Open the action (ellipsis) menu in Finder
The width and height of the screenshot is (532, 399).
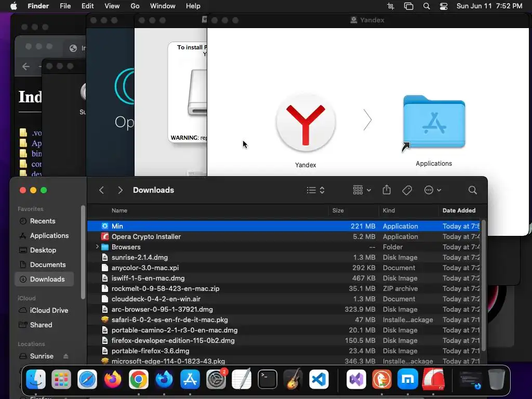433,190
